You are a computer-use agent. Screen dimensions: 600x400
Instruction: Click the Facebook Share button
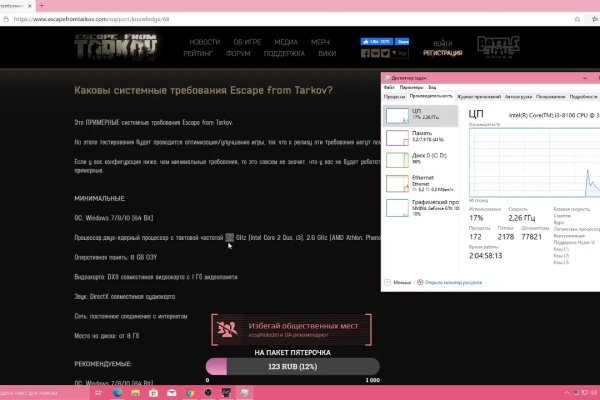tap(402, 41)
